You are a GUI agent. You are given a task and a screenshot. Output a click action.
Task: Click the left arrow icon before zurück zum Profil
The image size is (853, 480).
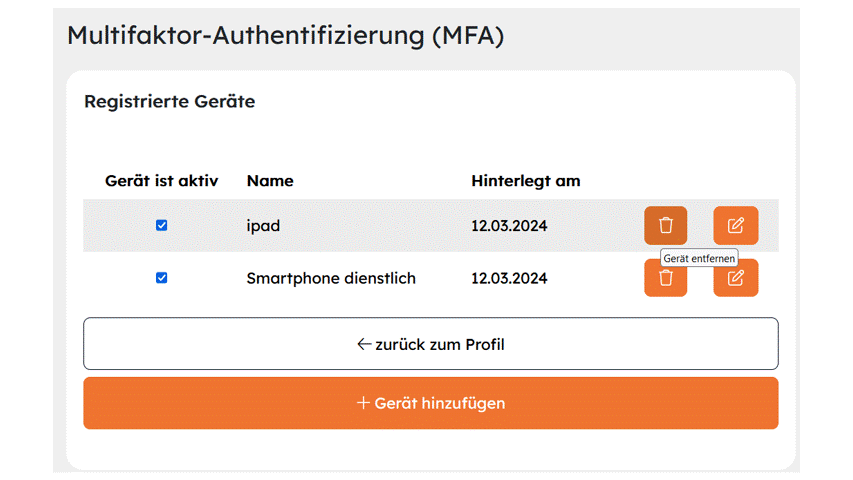[x=364, y=344]
